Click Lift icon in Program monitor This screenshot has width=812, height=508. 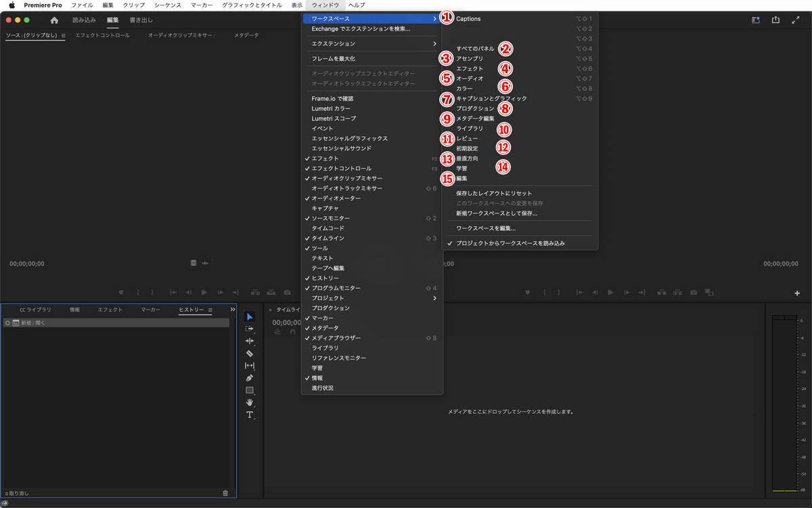click(661, 293)
